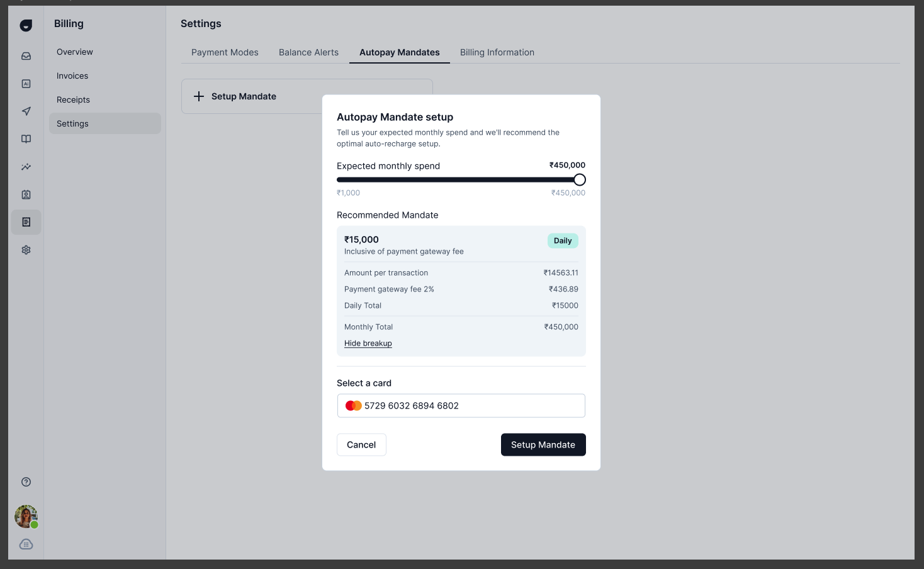924x569 pixels.
Task: Confirm with the dark Setup Mandate button
Action: (543, 444)
